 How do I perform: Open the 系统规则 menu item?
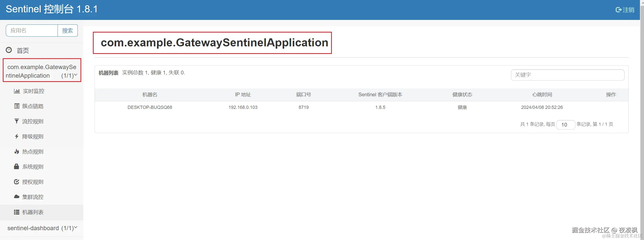[x=33, y=167]
